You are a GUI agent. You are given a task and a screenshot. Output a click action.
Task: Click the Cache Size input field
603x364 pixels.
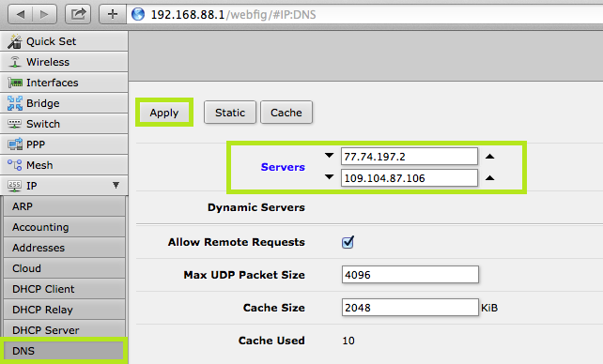point(410,308)
